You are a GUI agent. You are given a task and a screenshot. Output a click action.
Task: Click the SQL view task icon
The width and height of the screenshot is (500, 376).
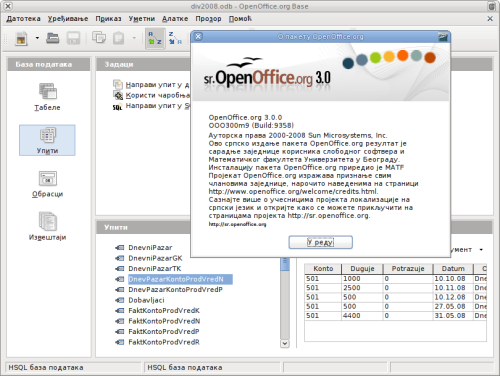[117, 107]
